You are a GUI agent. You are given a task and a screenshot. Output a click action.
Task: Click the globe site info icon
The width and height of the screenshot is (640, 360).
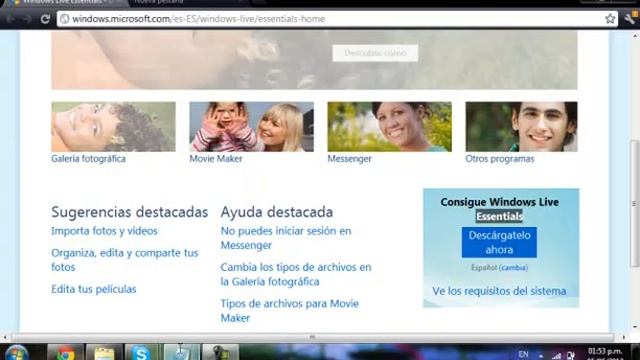click(x=64, y=19)
